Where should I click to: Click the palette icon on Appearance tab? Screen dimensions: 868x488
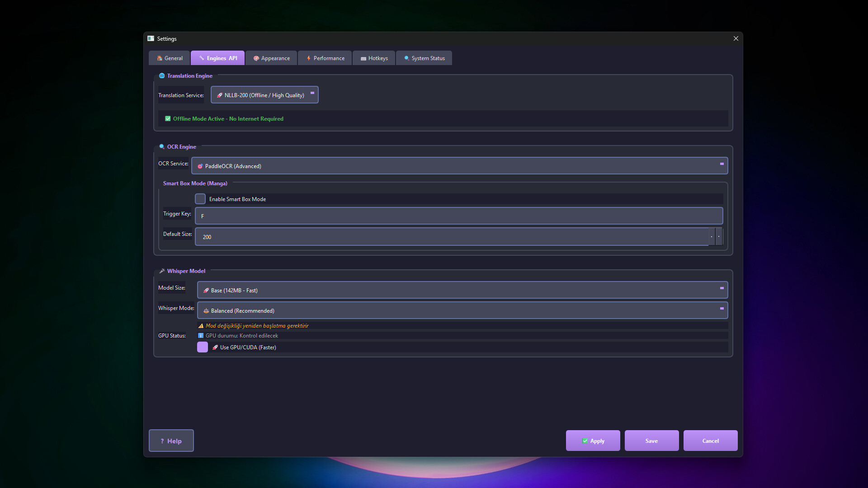256,58
